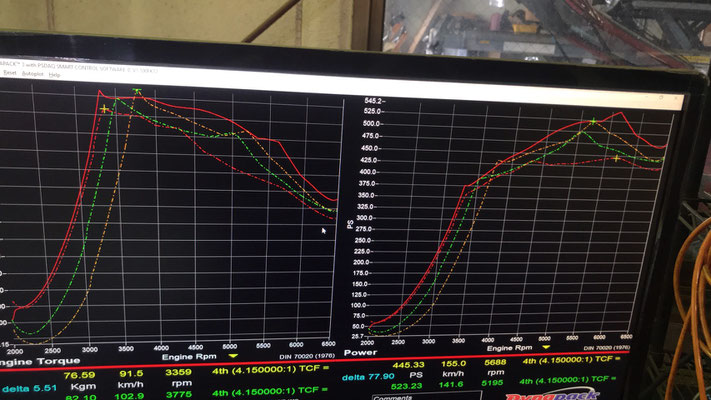The width and height of the screenshot is (711, 400).
Task: Click the delta 5.51 readout
Action: [29, 388]
